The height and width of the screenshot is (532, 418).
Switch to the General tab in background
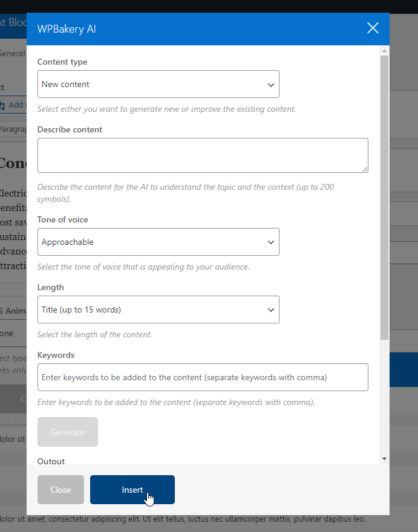tap(12, 53)
